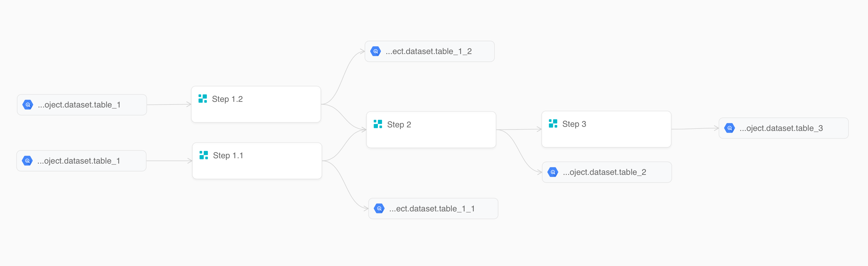Open the ...oject.dataset.table_3 node text
Image resolution: width=868 pixels, height=266 pixels.
coord(781,128)
